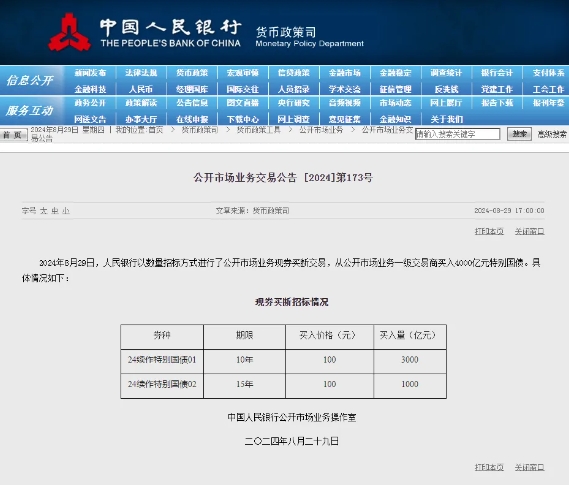Click the 首页 home button
569x485 pixels.
coord(13,135)
